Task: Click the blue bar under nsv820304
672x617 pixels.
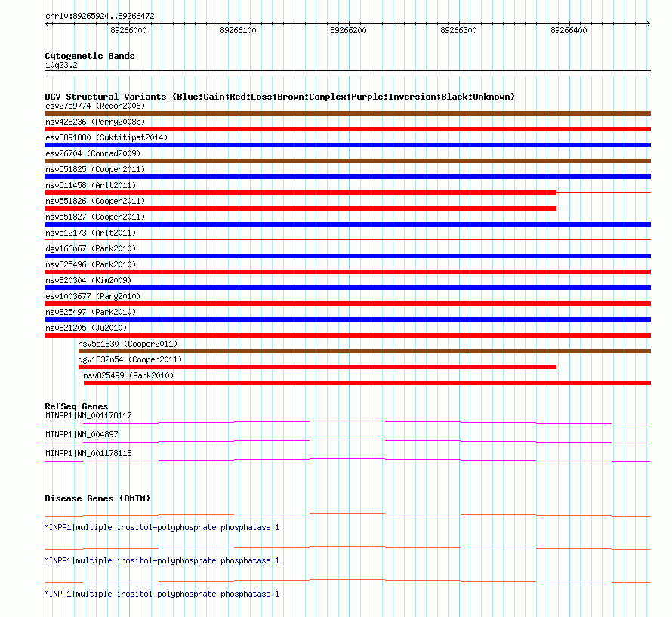Action: point(347,288)
